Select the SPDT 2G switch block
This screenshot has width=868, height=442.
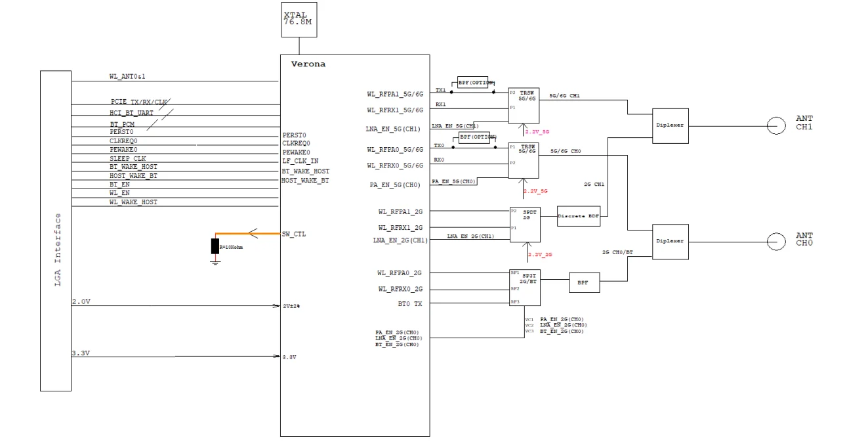[525, 224]
